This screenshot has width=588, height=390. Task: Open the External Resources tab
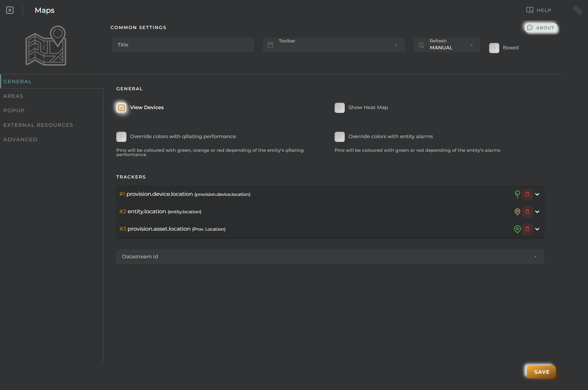coord(38,125)
